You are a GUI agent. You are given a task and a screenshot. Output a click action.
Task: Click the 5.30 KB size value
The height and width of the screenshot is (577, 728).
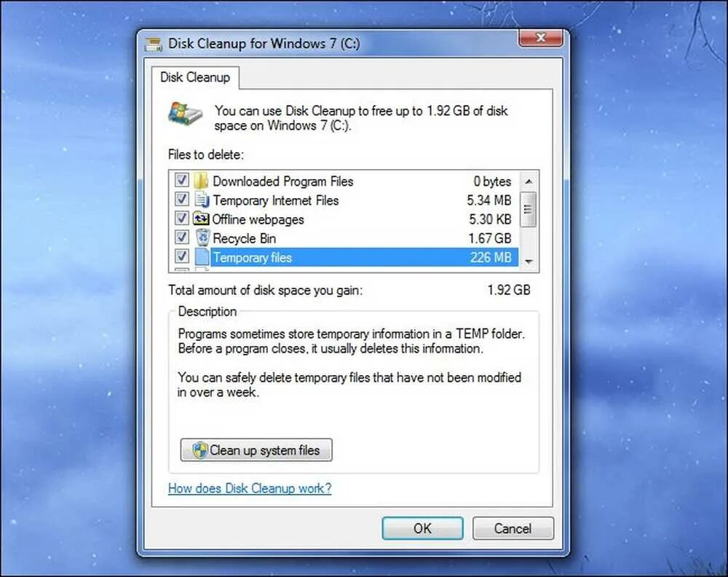point(490,219)
